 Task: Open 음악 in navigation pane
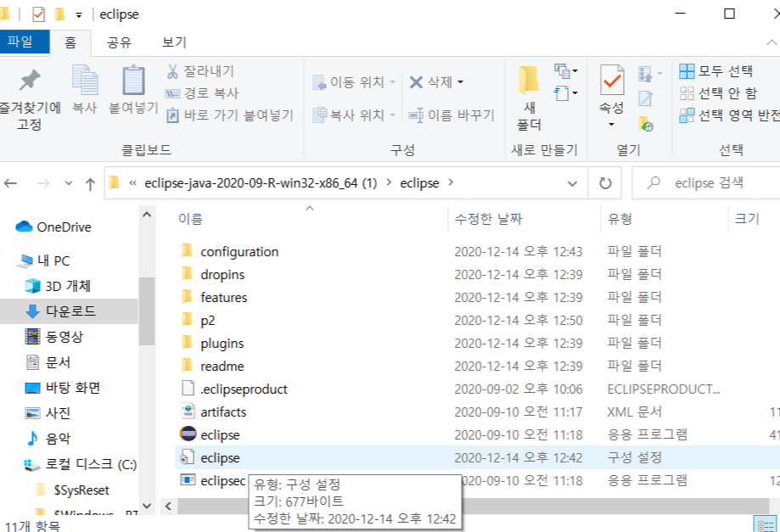pyautogui.click(x=48, y=438)
